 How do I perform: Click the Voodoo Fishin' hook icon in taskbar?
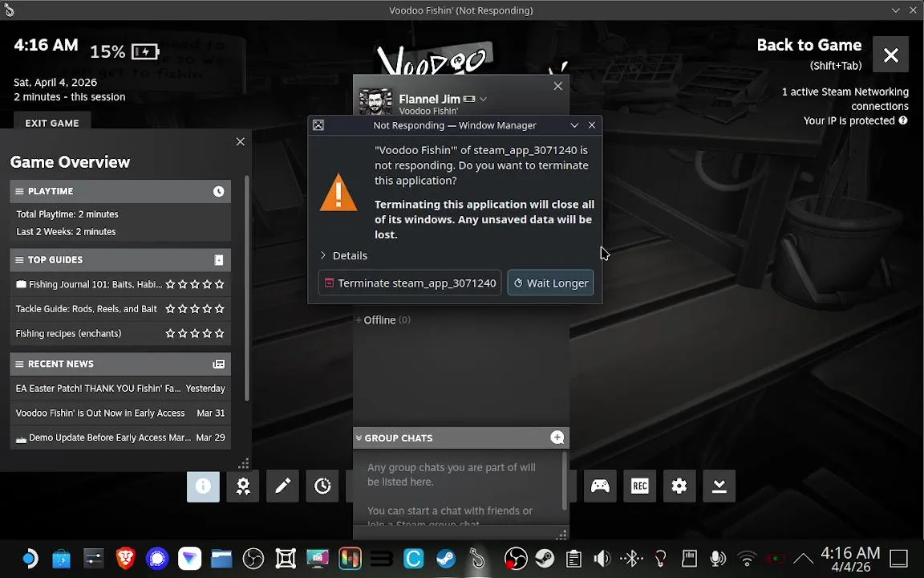point(476,558)
